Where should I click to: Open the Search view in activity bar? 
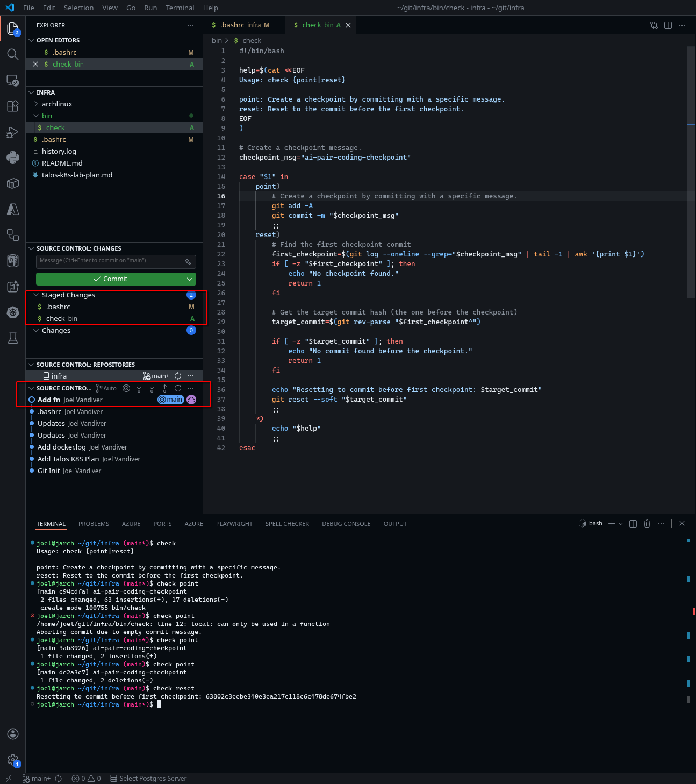tap(12, 54)
